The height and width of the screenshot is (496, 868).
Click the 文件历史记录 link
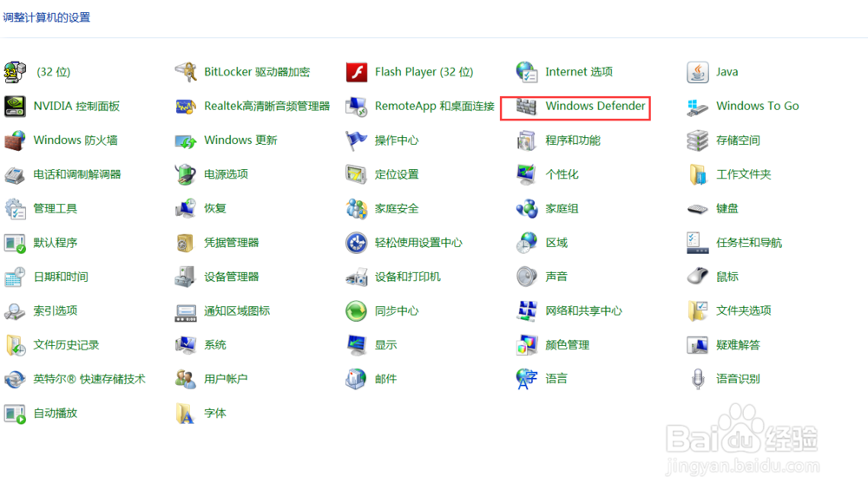67,345
